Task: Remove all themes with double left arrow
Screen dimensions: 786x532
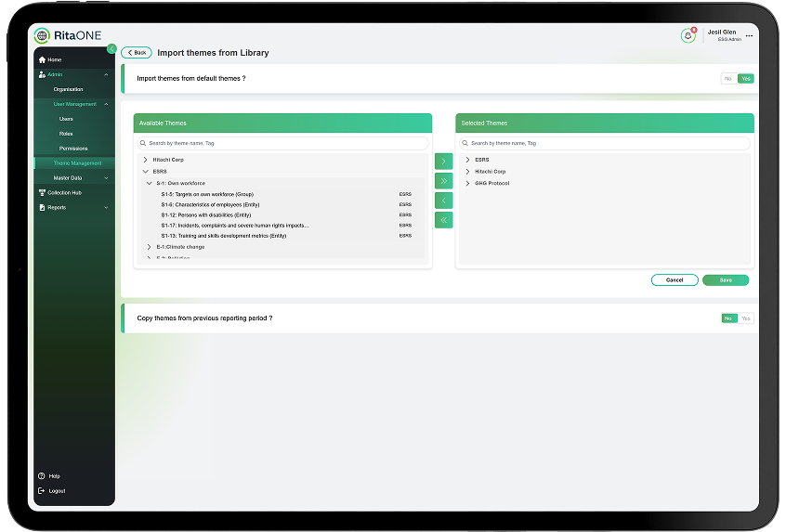Action: tap(443, 220)
